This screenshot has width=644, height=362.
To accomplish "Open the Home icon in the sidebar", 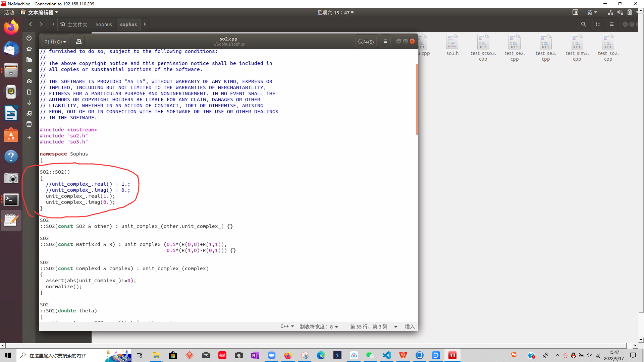I will pyautogui.click(x=29, y=49).
